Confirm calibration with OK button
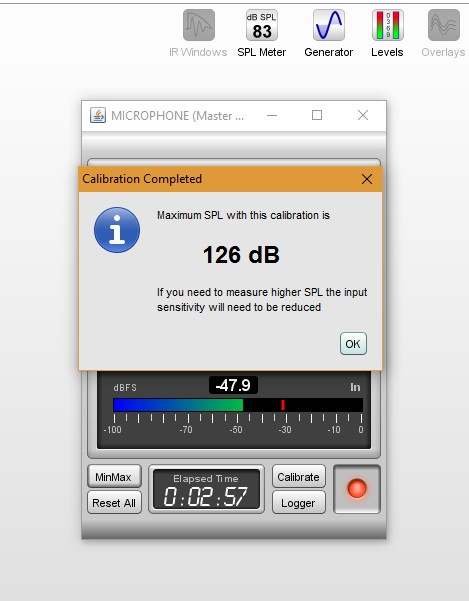 tap(353, 344)
